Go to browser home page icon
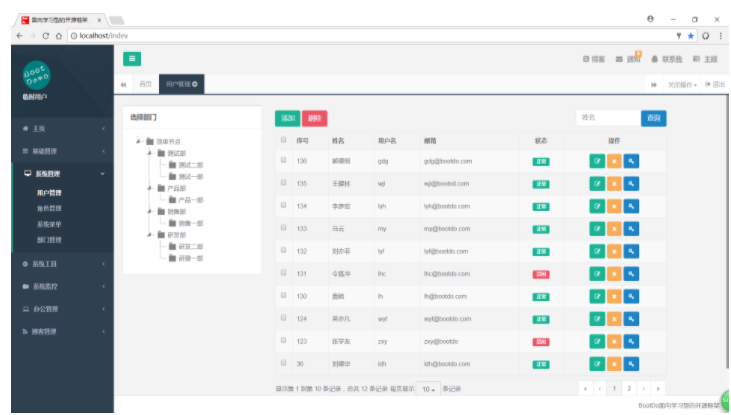The width and height of the screenshot is (731, 415). (x=59, y=35)
